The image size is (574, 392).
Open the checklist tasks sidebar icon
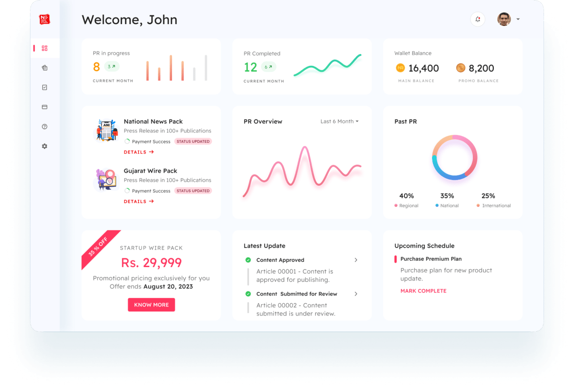click(x=44, y=88)
